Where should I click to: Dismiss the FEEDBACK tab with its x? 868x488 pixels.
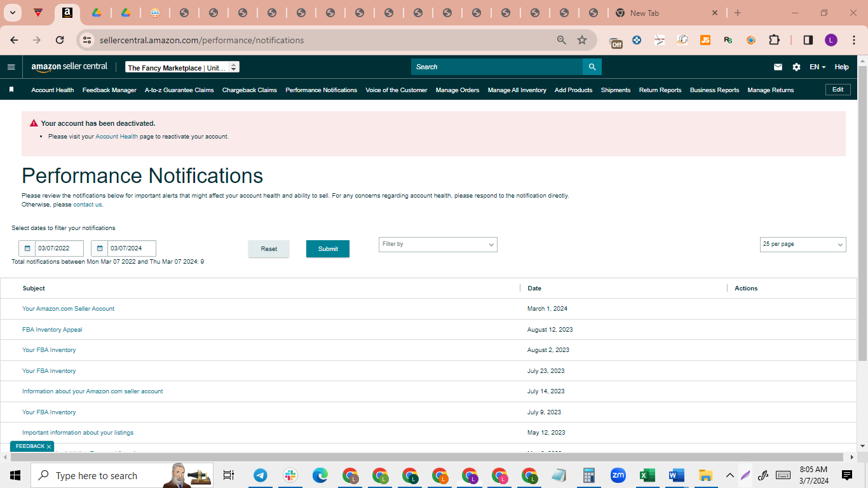point(48,447)
